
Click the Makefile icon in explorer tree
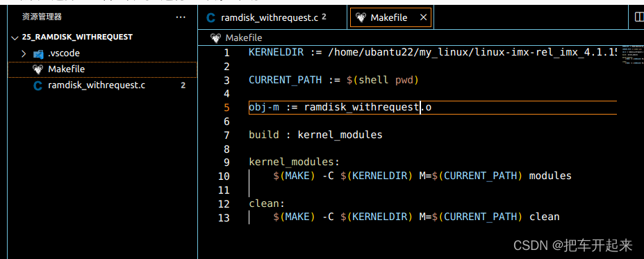point(38,69)
